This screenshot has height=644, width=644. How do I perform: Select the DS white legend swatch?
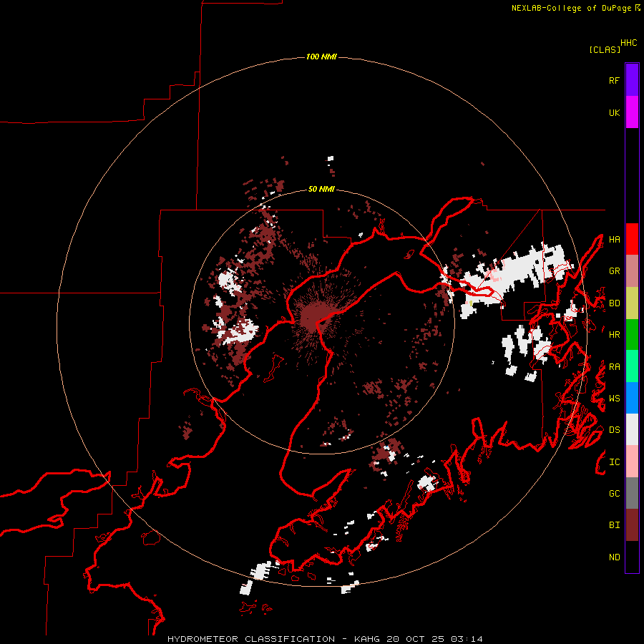coord(632,429)
